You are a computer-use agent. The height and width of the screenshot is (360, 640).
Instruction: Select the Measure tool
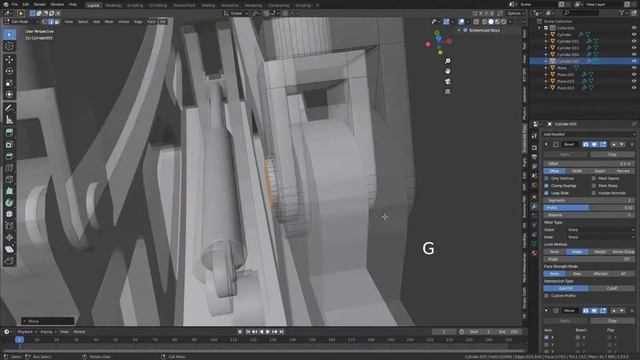tap(9, 120)
